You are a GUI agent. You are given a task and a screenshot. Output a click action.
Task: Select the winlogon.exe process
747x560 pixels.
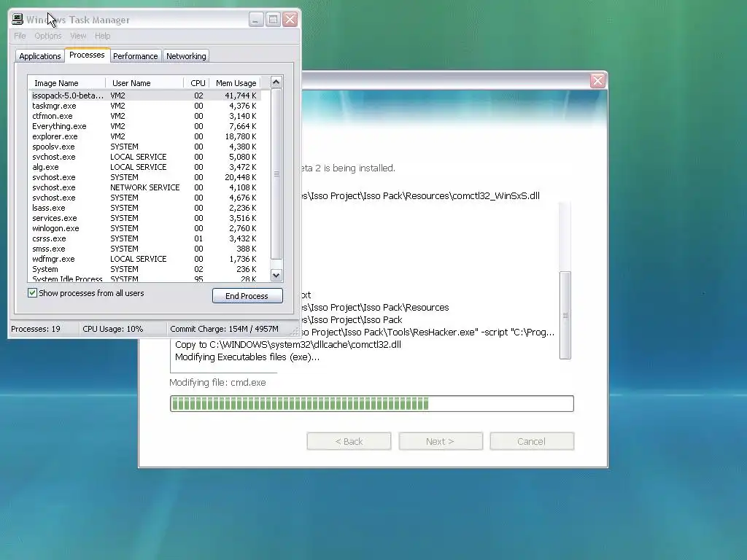pyautogui.click(x=145, y=228)
